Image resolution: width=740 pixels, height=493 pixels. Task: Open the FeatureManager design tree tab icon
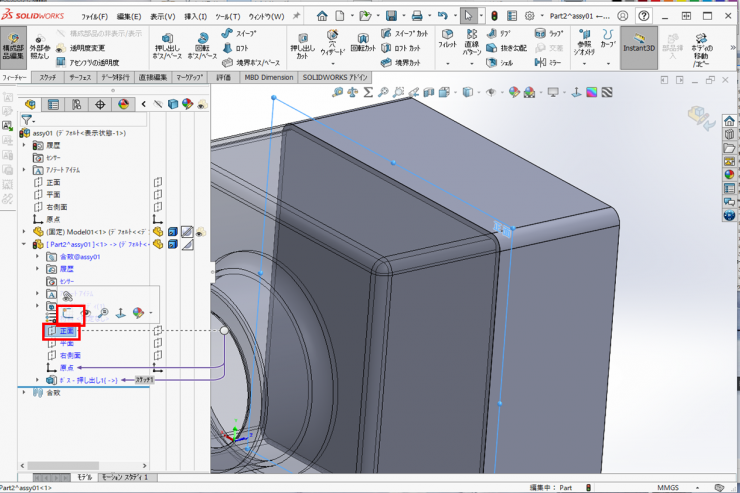click(31, 104)
